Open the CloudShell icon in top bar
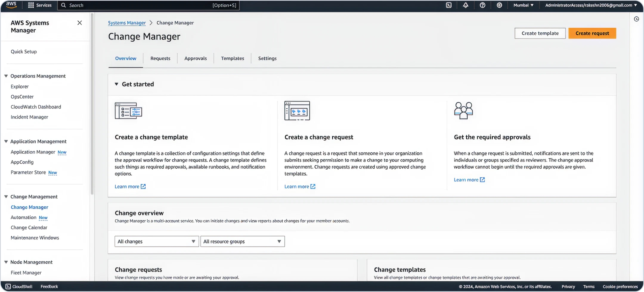Image resolution: width=644 pixels, height=292 pixels. tap(449, 5)
